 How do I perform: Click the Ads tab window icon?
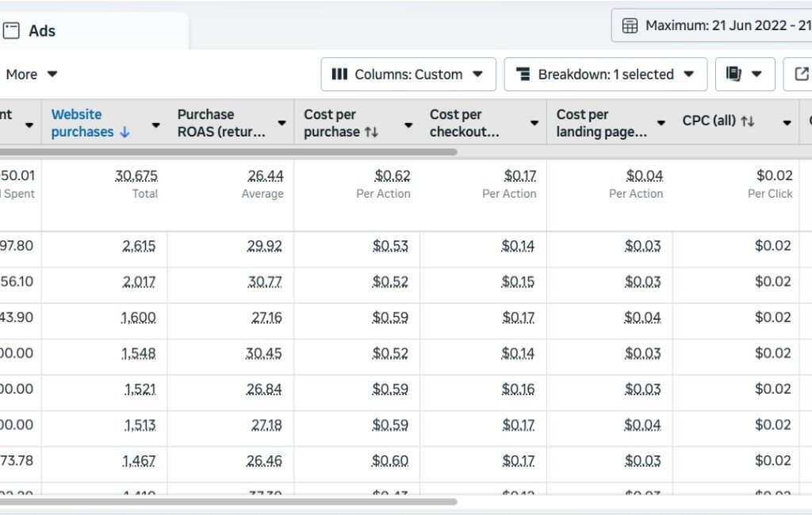pos(11,31)
